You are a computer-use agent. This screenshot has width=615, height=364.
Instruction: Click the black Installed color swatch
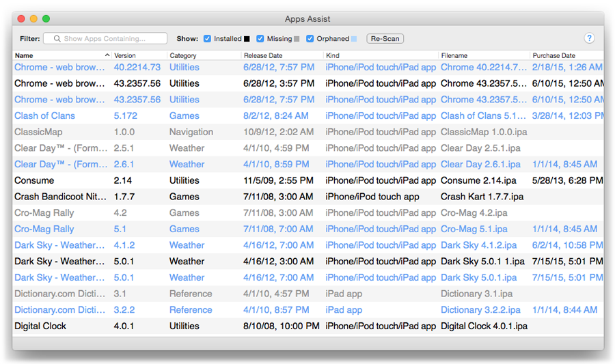pos(247,39)
